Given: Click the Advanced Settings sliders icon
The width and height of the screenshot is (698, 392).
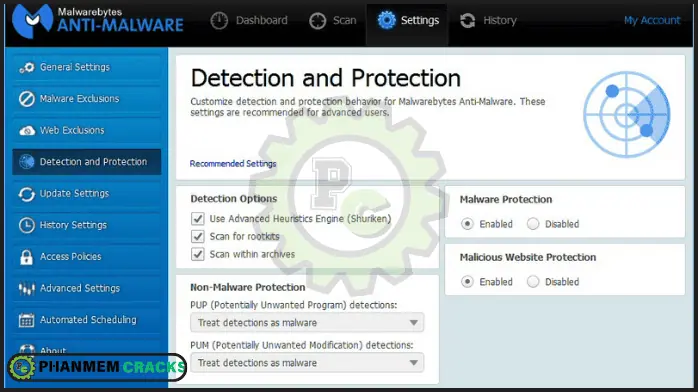Looking at the screenshot, I should pyautogui.click(x=27, y=288).
